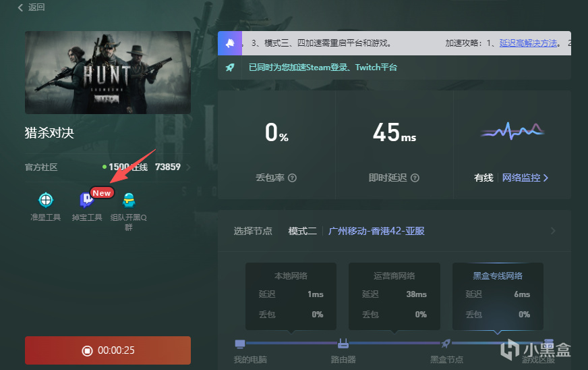Click the 延迟高解决方法 link
The image size is (588, 370).
[x=528, y=43]
